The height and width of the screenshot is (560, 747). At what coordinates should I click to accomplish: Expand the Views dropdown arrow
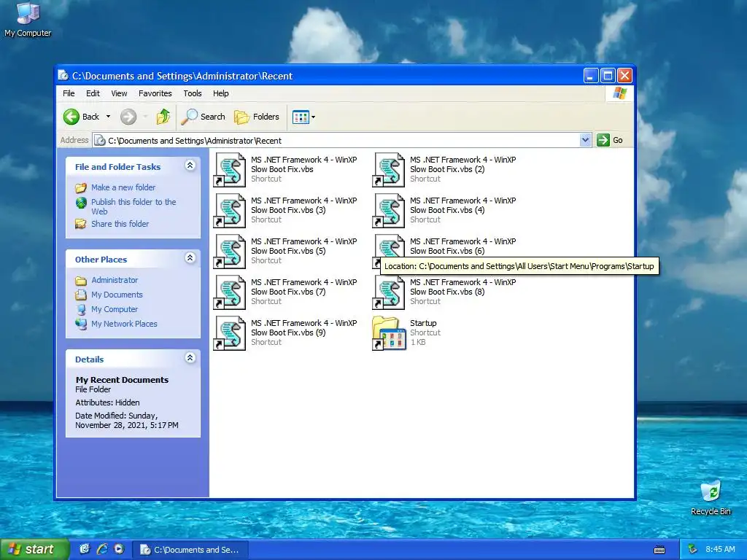[x=314, y=117]
